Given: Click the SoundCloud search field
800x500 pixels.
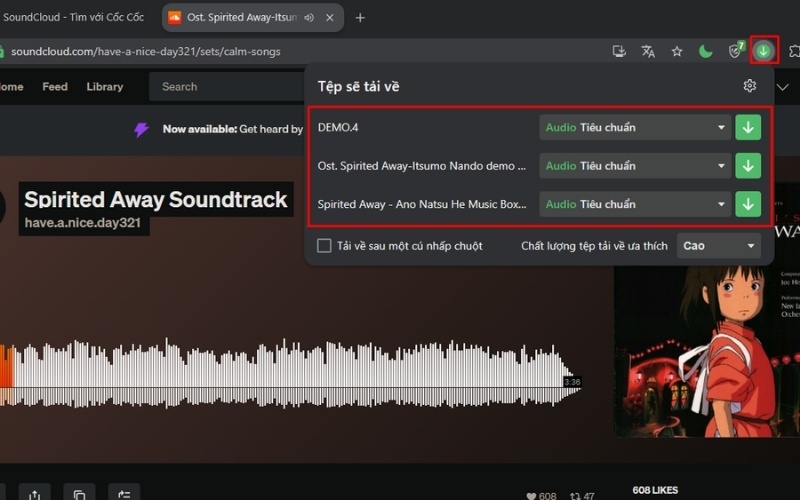Looking at the screenshot, I should point(225,87).
